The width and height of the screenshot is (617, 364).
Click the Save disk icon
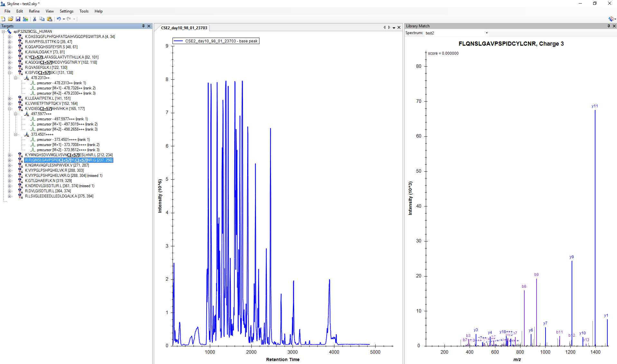pyautogui.click(x=18, y=19)
